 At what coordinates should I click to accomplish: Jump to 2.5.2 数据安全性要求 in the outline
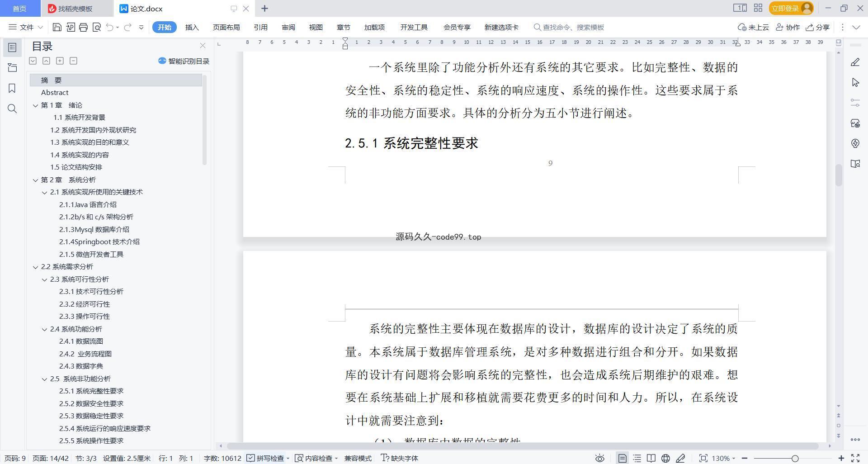91,403
